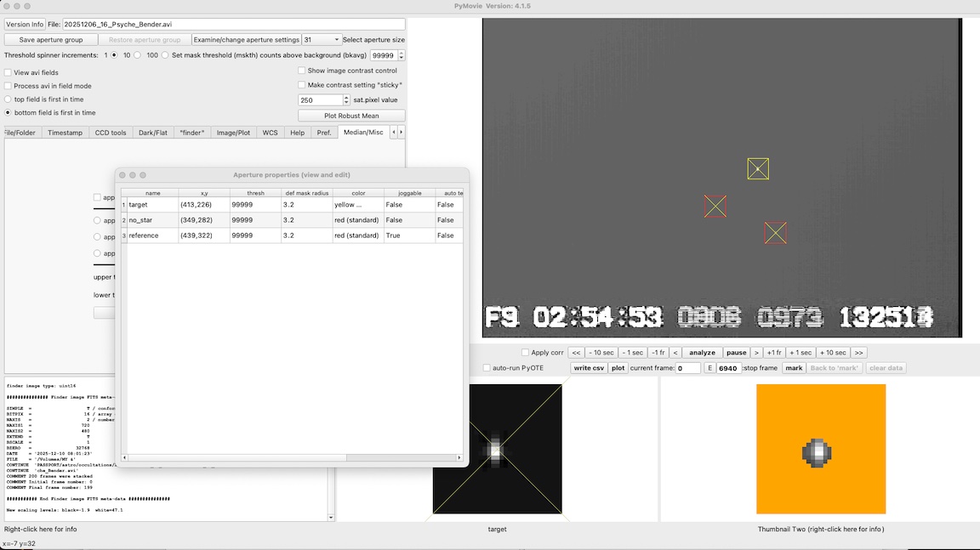Increase the mask threshold spinner value
This screenshot has height=550, width=980.
(x=402, y=53)
